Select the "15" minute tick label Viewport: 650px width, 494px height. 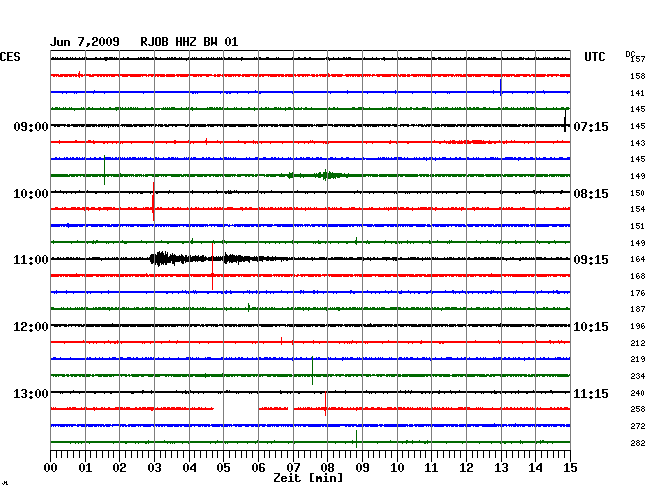(x=570, y=468)
